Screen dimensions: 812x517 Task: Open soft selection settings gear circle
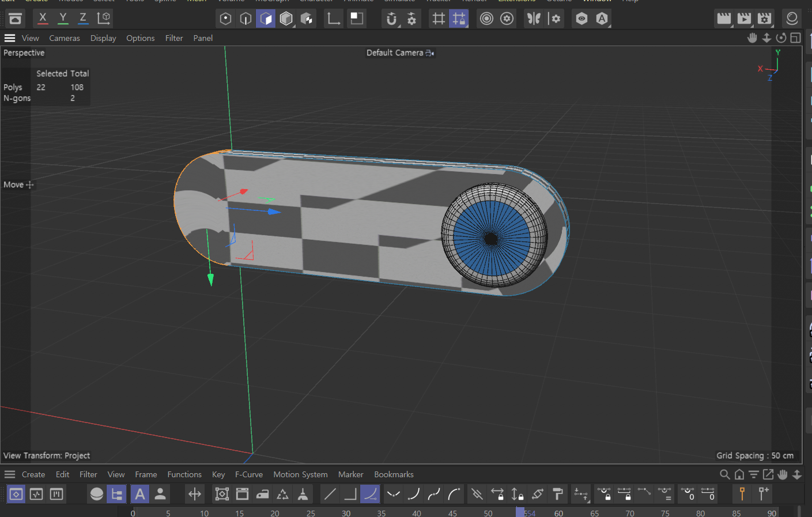click(x=507, y=18)
